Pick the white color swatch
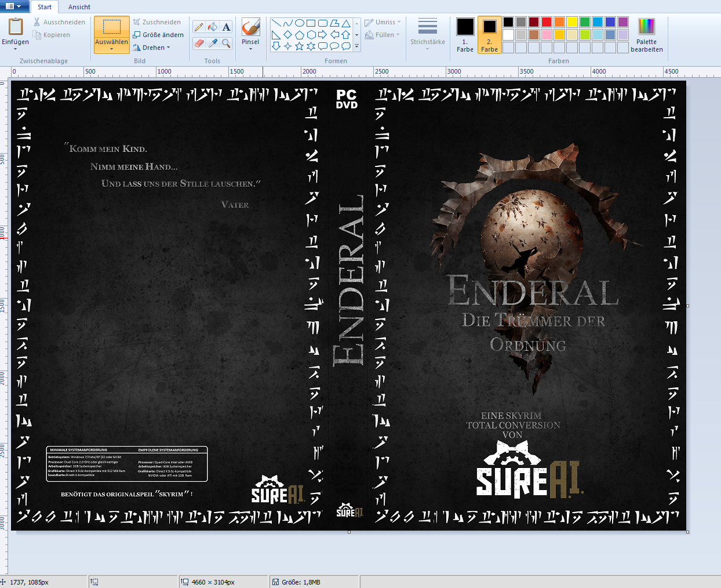Screen dimensions: 721x588 508,35
